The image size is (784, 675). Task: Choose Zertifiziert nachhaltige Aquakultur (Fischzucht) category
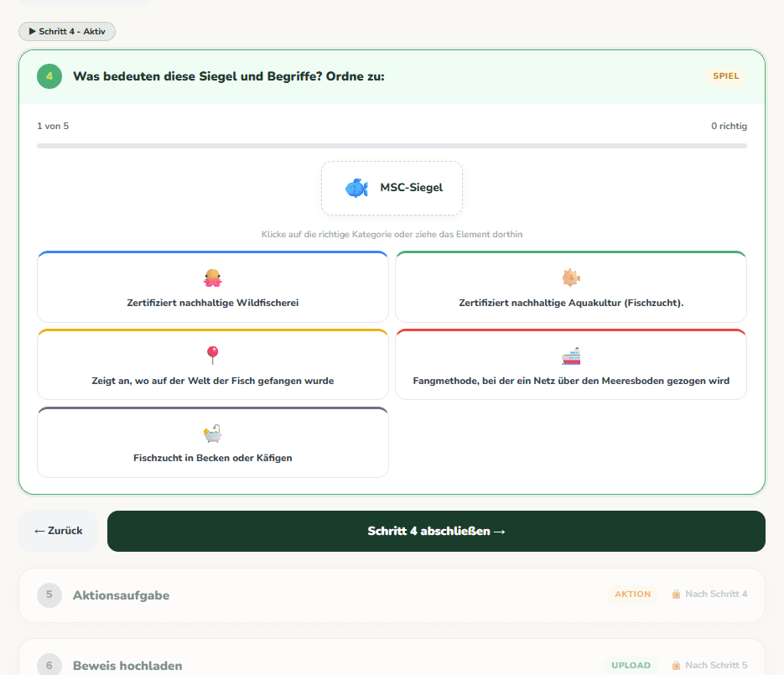[571, 287]
